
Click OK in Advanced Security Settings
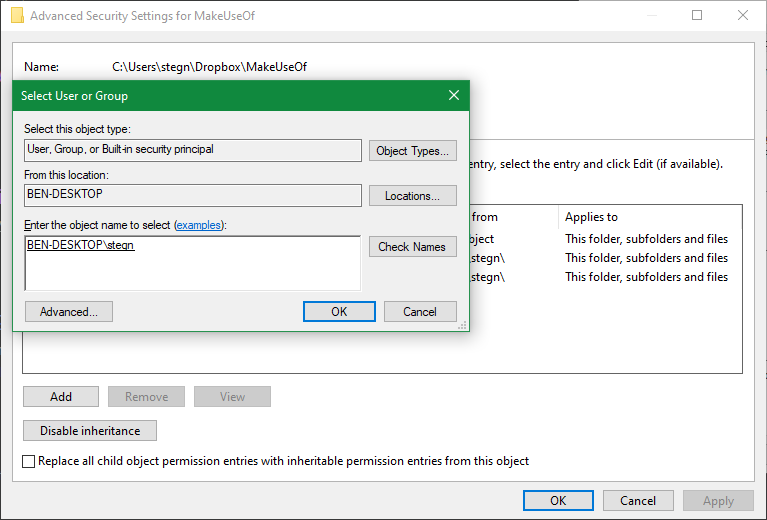[x=558, y=500]
